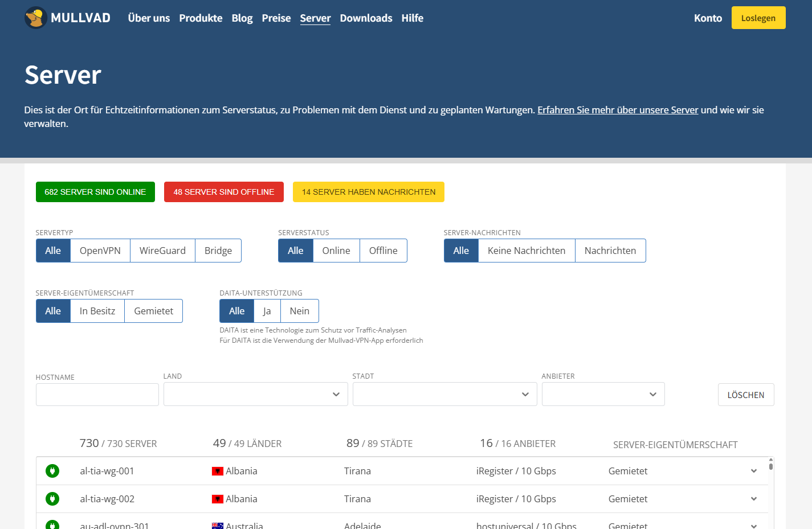The height and width of the screenshot is (529, 812).
Task: Expand details for au-adl-ovpn-301 row
Action: (x=754, y=526)
